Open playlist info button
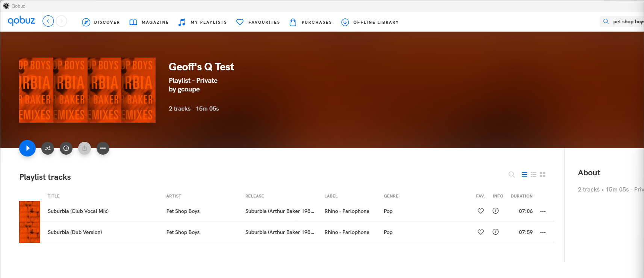This screenshot has width=644, height=278. pyautogui.click(x=66, y=148)
